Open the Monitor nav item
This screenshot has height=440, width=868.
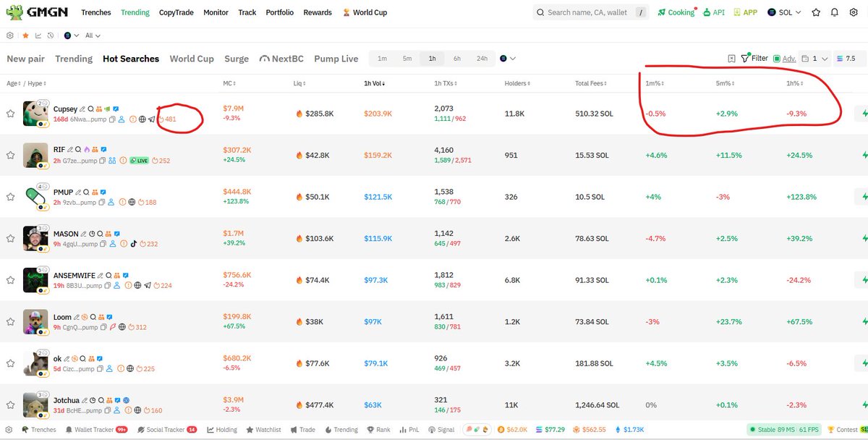pos(216,12)
